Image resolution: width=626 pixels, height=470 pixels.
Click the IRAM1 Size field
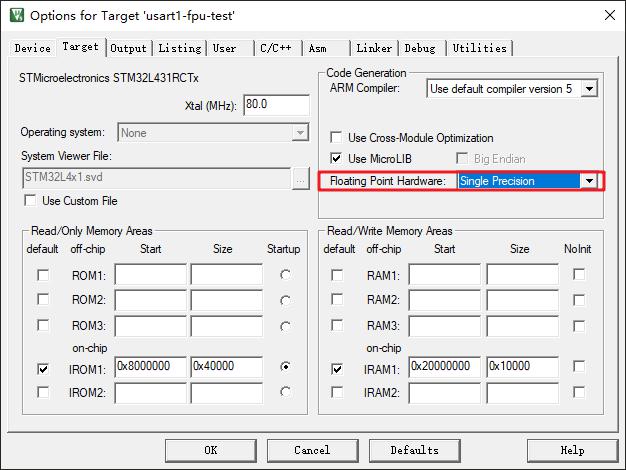[523, 367]
